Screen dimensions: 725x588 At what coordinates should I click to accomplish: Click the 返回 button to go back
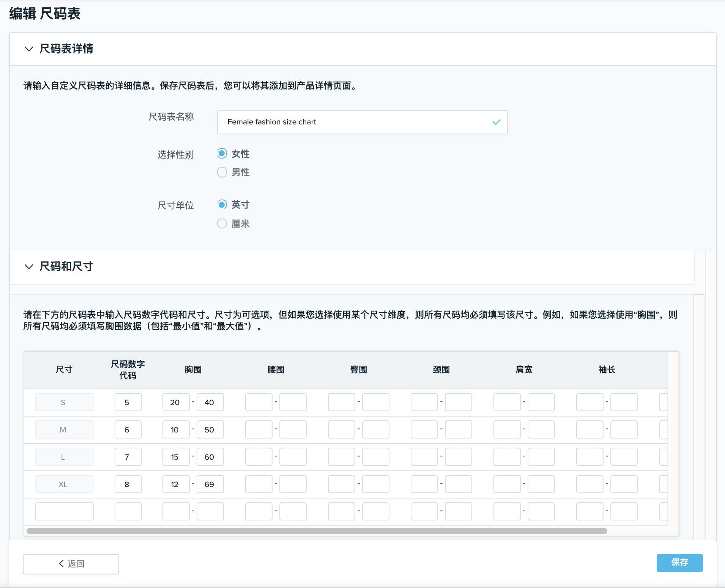71,564
